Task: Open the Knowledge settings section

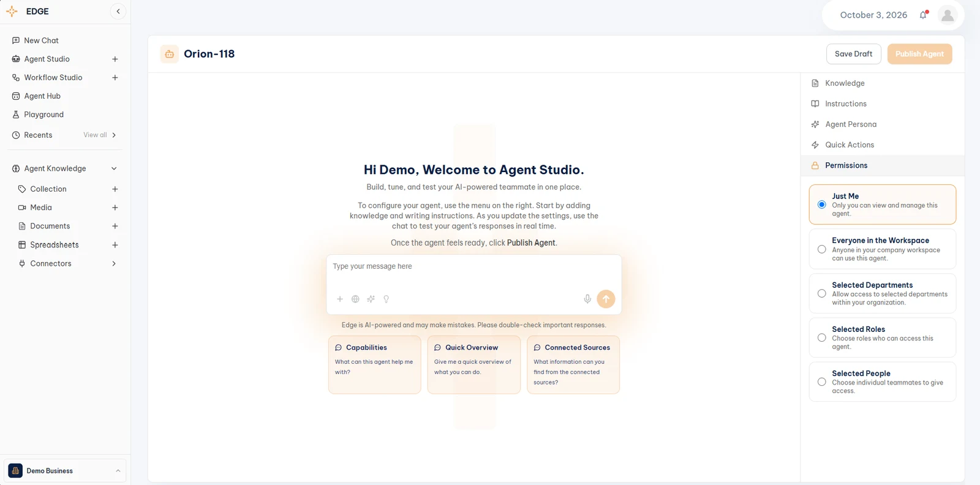Action: [883, 83]
